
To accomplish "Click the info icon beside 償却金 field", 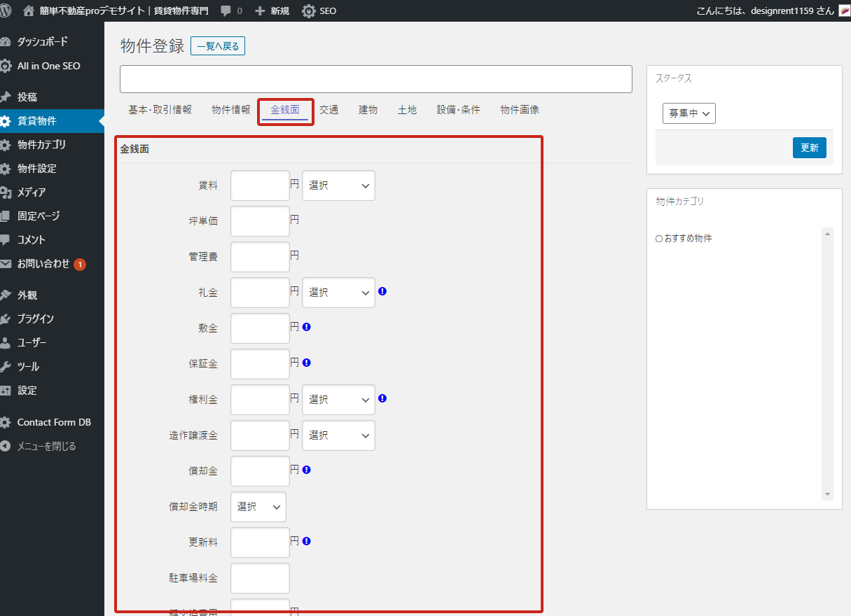I will (307, 470).
